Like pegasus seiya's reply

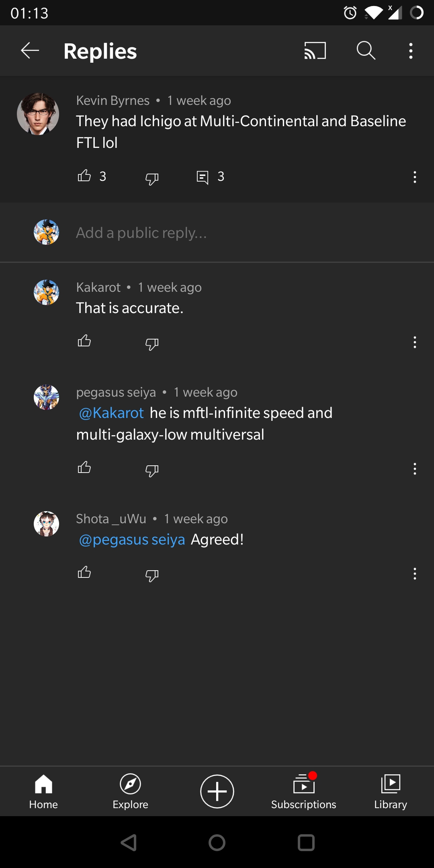pyautogui.click(x=85, y=468)
